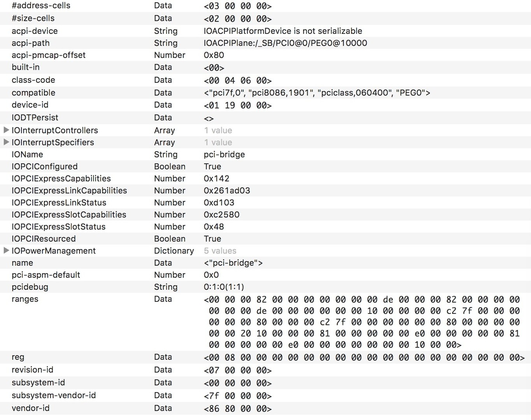Screen dimensions: 531x420
Task: Select the IOPCIExpressSlotStatus property row
Action: pyautogui.click(x=58, y=227)
